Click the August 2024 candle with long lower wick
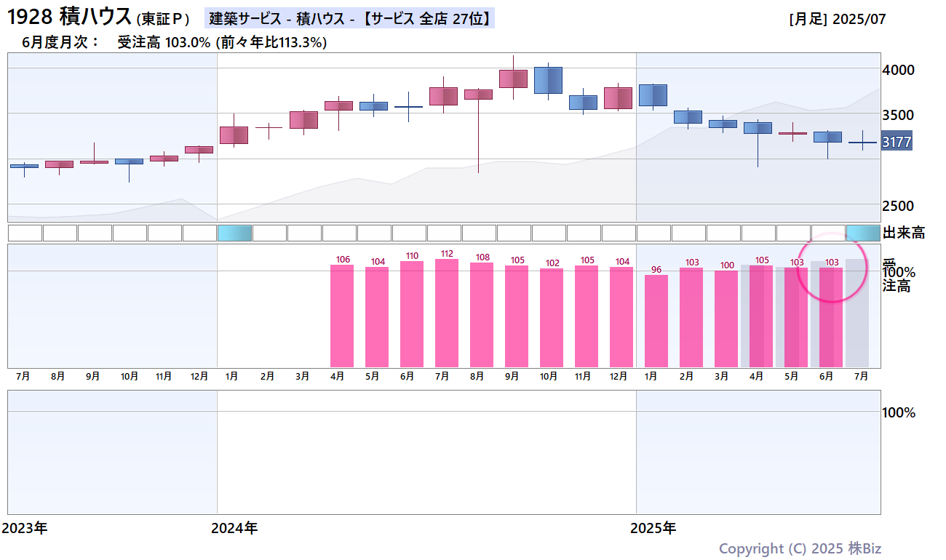The width and height of the screenshot is (946, 560). [478, 95]
